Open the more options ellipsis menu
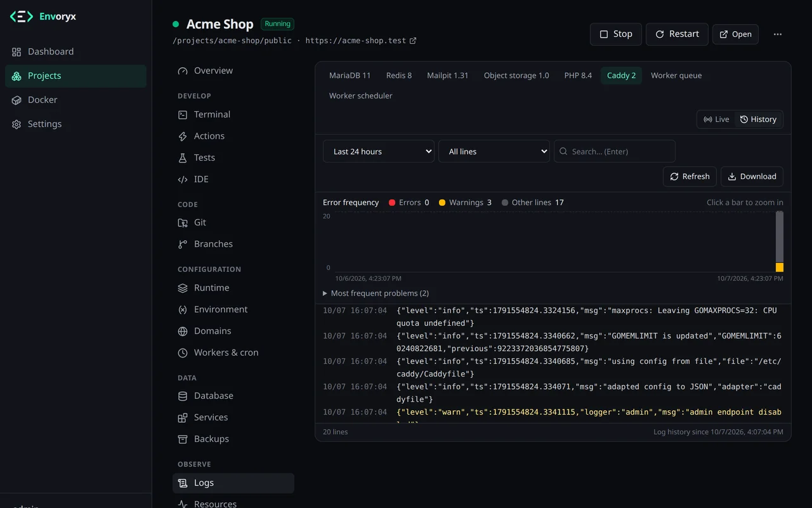Screen dimensions: 812x508 tap(778, 34)
